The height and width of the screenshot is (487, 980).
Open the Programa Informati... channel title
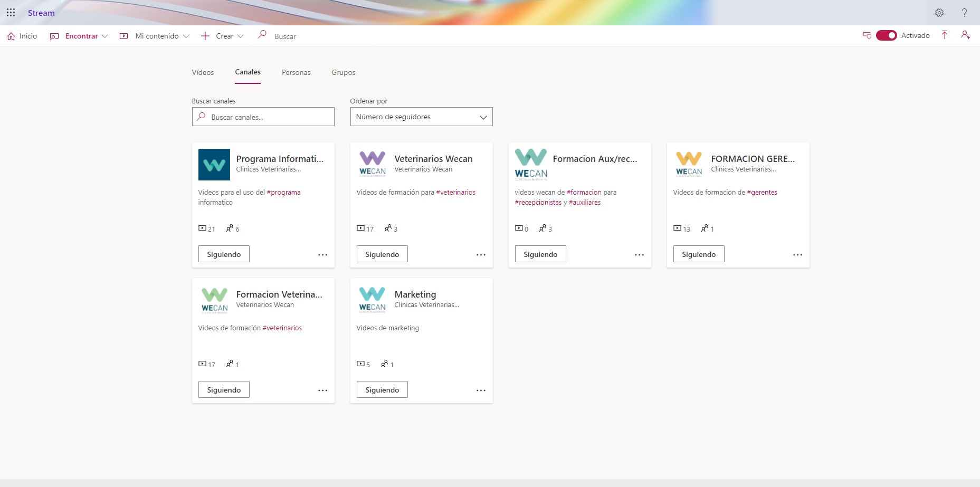click(280, 159)
